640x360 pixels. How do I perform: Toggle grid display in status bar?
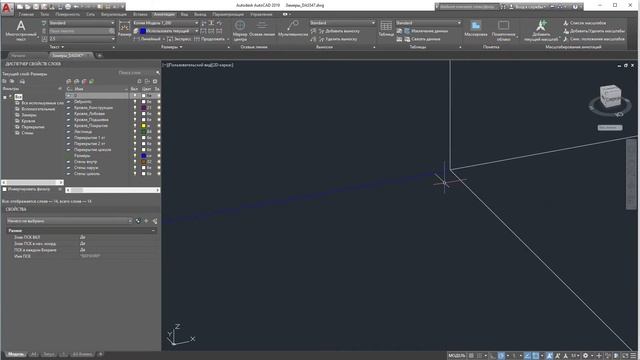coord(471,356)
